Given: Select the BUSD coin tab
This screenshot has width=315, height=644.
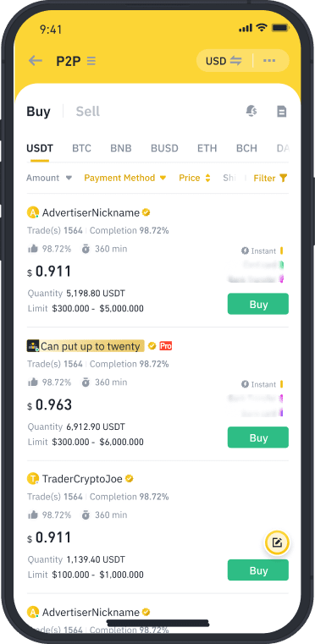Looking at the screenshot, I should pyautogui.click(x=164, y=148).
